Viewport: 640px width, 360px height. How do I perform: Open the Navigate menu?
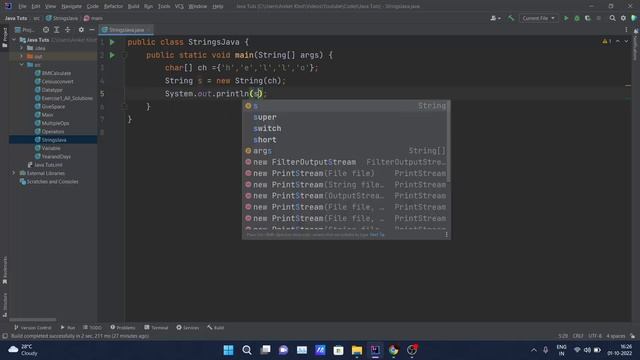click(x=71, y=7)
